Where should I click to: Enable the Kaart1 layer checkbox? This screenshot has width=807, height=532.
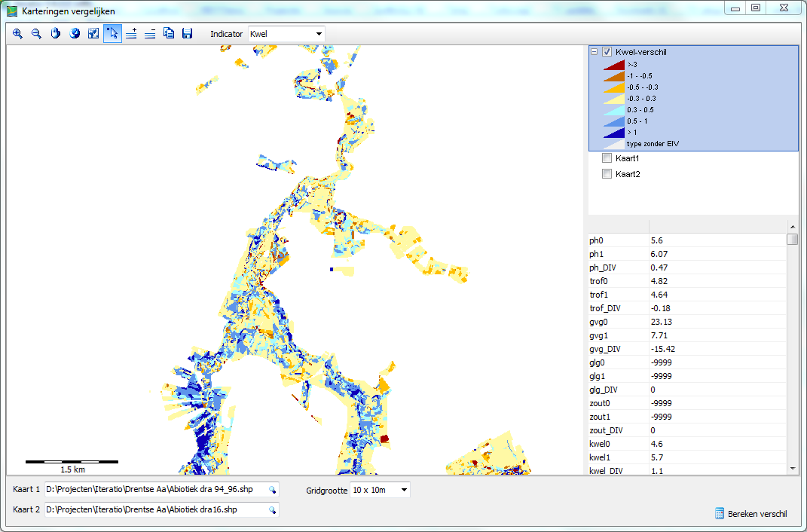pos(607,158)
